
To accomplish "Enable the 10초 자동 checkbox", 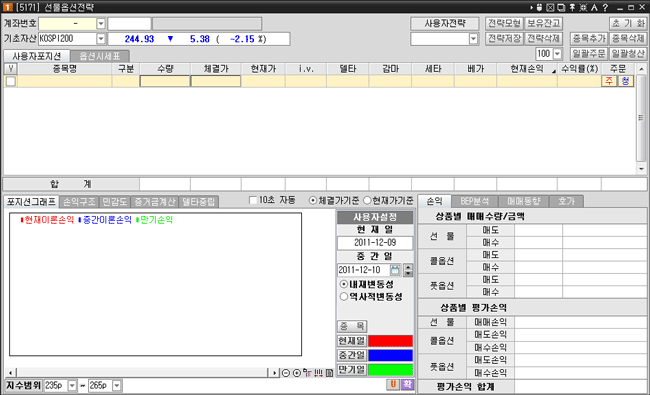I will click(253, 201).
